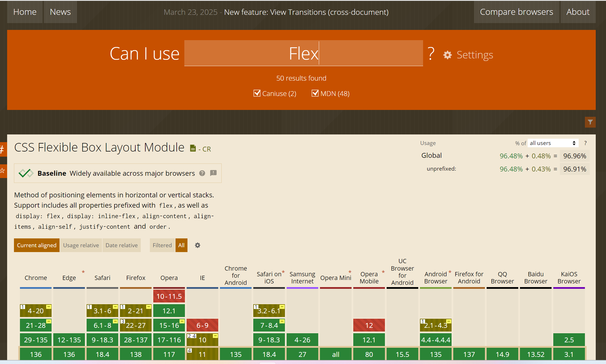Toggle the MDN (48) checkbox
This screenshot has width=606, height=364.
tap(315, 93)
